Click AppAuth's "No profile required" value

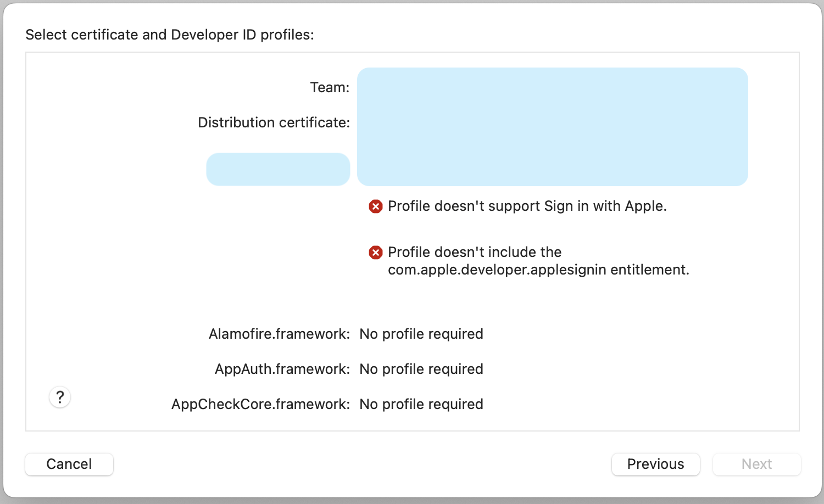click(x=421, y=369)
